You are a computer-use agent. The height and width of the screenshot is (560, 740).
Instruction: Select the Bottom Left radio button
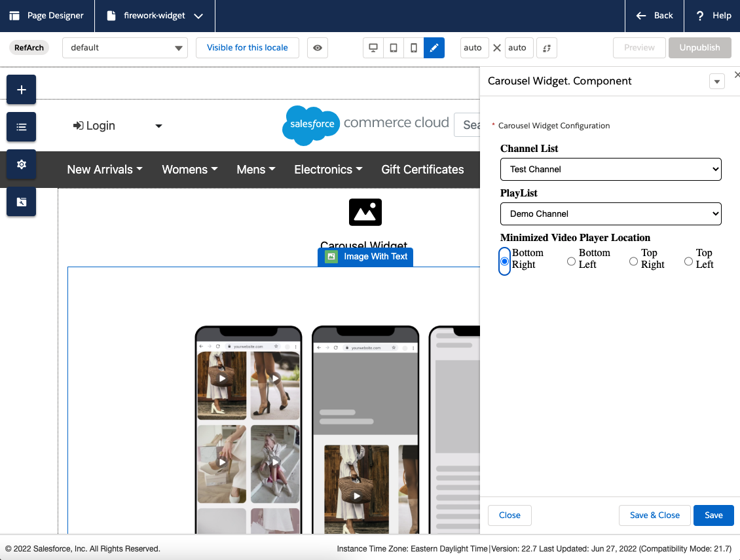click(571, 261)
